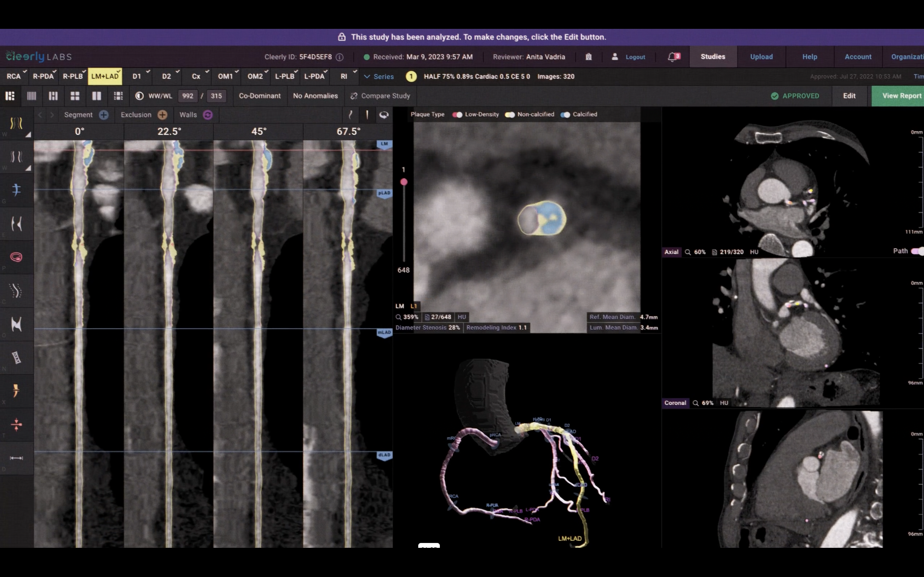Open the Upload menu item
924x577 pixels.
[761, 57]
